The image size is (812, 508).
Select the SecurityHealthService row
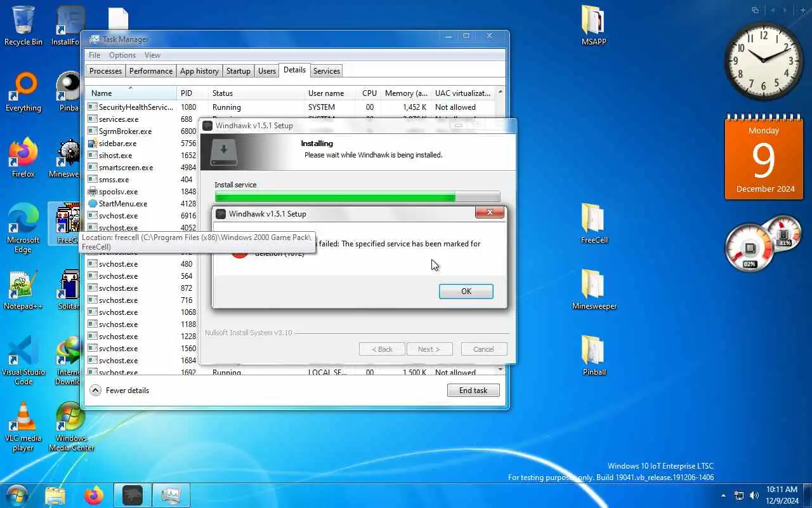pyautogui.click(x=291, y=107)
